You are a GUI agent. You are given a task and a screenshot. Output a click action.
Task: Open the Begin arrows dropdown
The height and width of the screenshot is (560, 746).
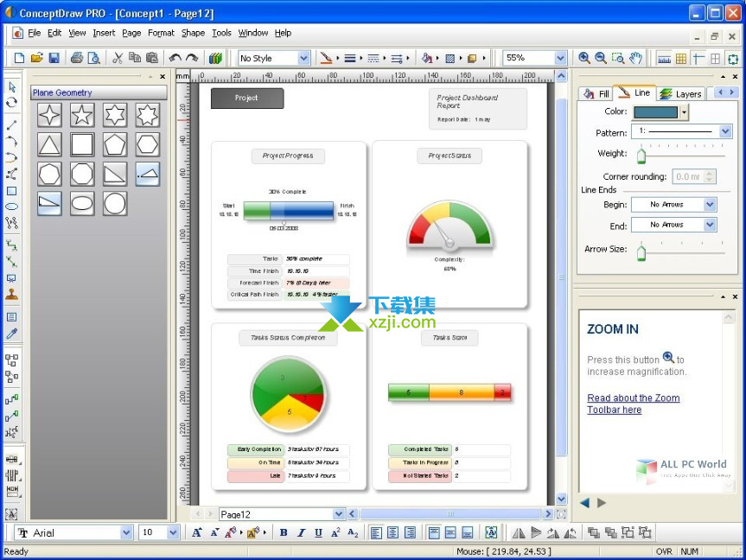click(x=710, y=205)
